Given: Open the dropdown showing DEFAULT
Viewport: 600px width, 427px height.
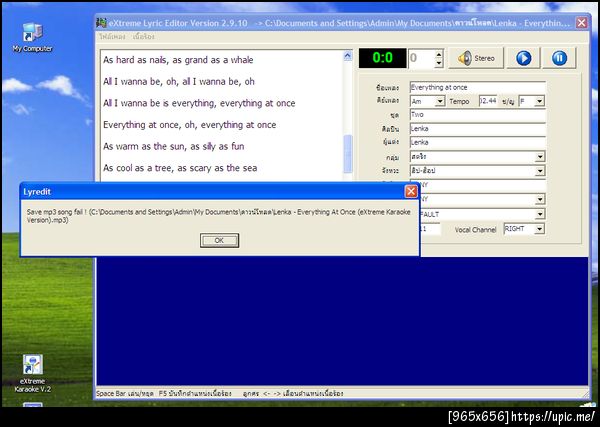Looking at the screenshot, I should click(x=540, y=214).
